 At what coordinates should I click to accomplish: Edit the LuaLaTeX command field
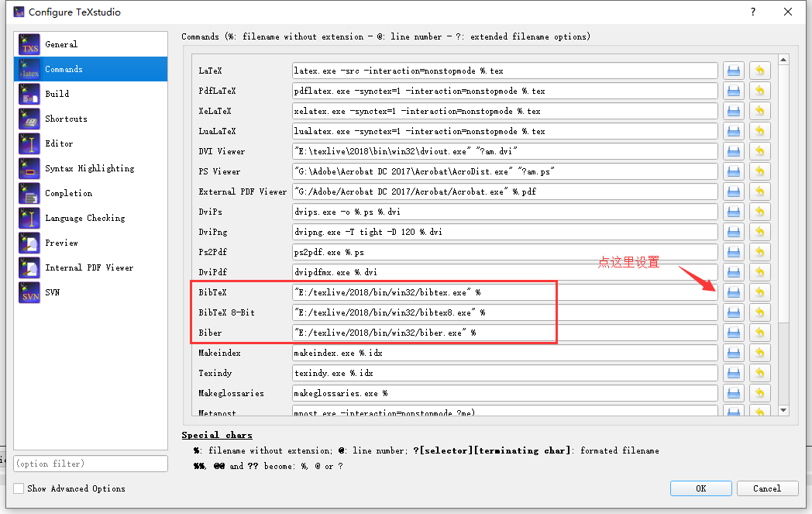pyautogui.click(x=505, y=131)
